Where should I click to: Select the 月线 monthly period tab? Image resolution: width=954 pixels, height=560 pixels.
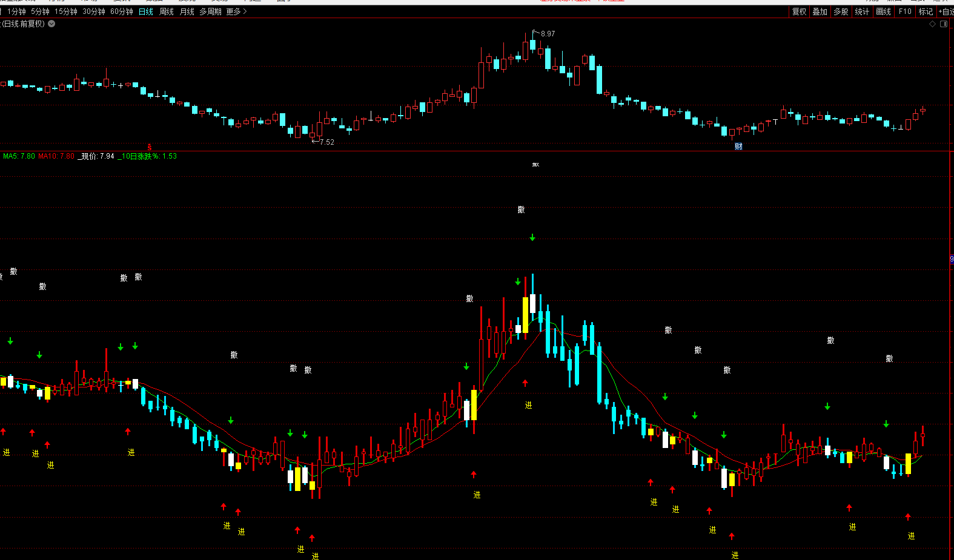coord(187,12)
